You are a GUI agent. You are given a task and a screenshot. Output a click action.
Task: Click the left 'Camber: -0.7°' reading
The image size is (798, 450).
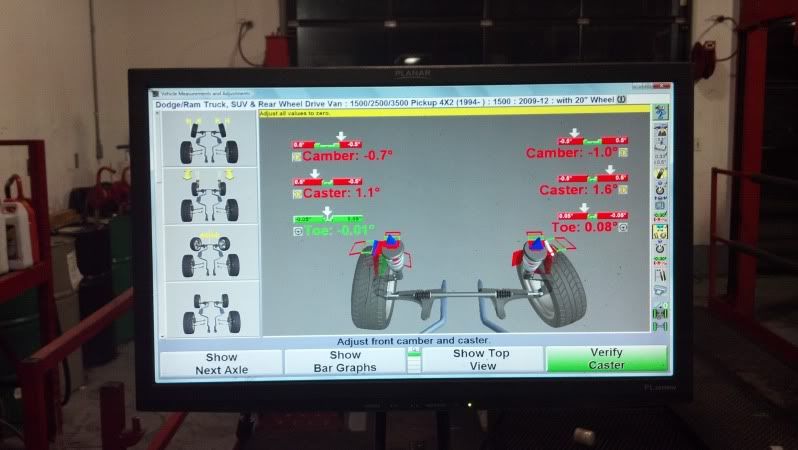(348, 156)
